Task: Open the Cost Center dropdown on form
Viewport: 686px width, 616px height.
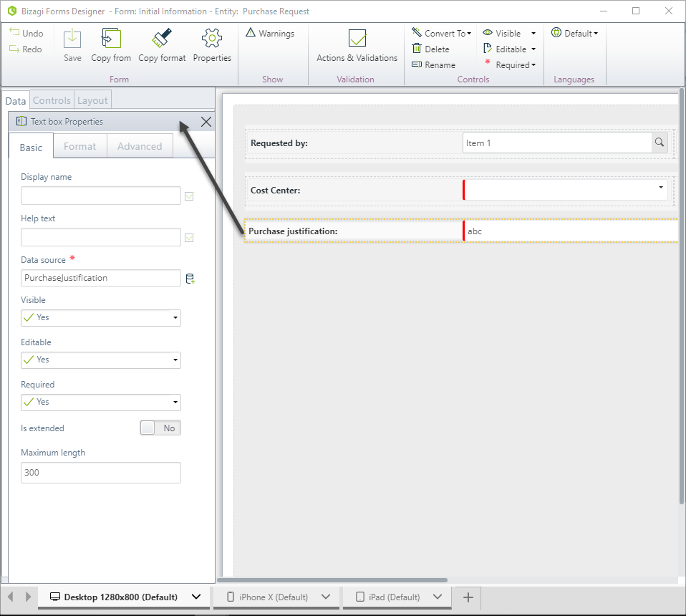Action: (x=661, y=187)
